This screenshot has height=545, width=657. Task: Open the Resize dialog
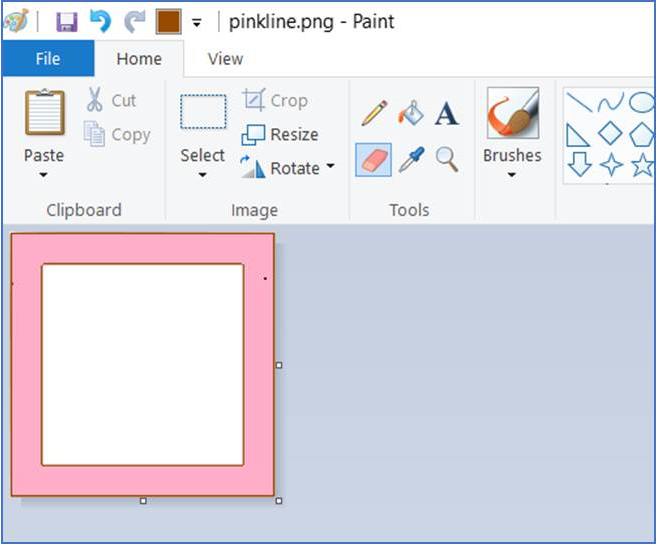(280, 134)
